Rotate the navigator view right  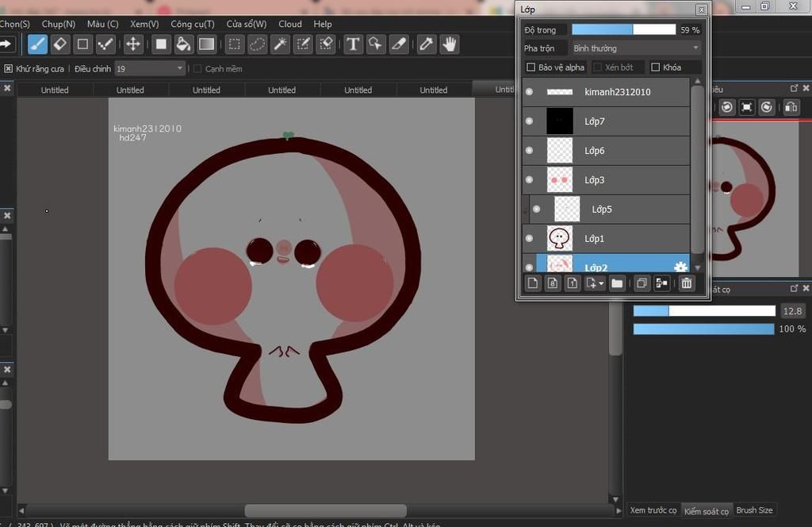pyautogui.click(x=767, y=107)
